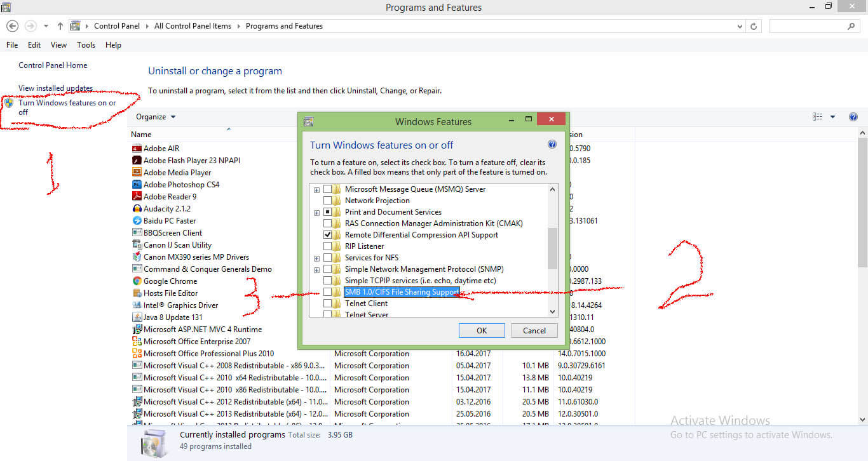Select the Adobe Media Player icon
The height and width of the screenshot is (461, 868).
(137, 173)
